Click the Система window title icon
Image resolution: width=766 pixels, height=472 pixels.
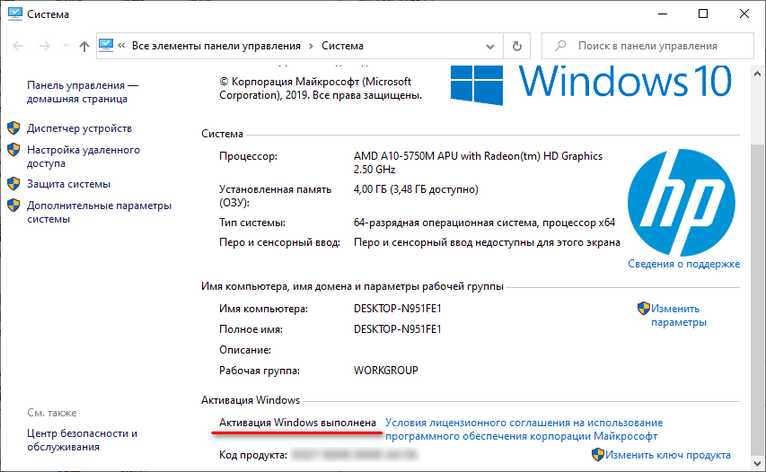[x=15, y=14]
